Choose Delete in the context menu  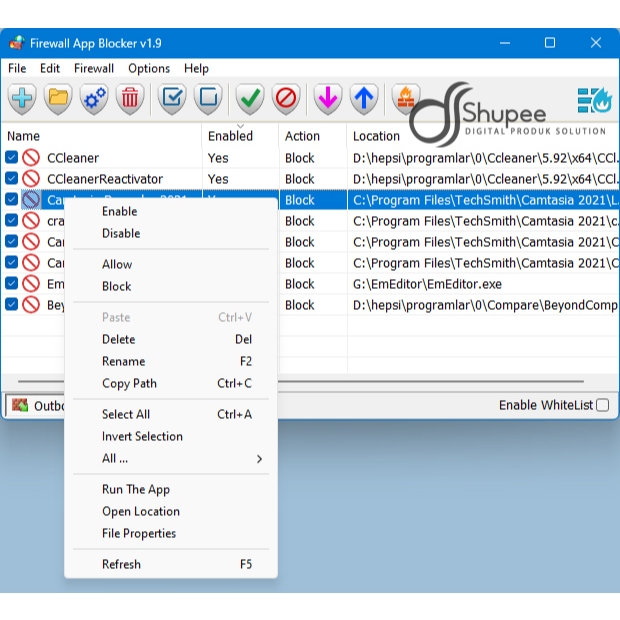(x=171, y=339)
